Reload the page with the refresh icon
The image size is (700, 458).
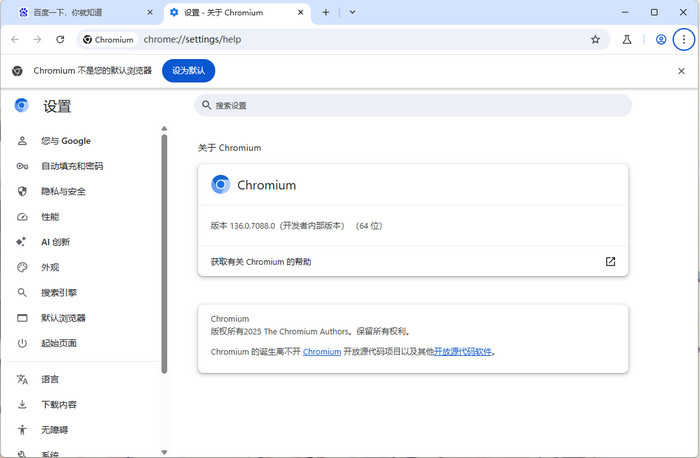(60, 39)
